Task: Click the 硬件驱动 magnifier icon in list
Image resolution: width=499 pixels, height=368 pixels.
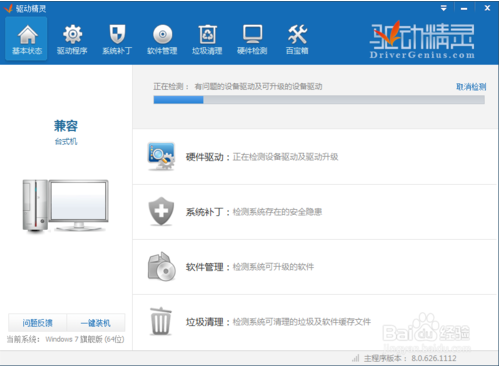Action: tap(161, 156)
